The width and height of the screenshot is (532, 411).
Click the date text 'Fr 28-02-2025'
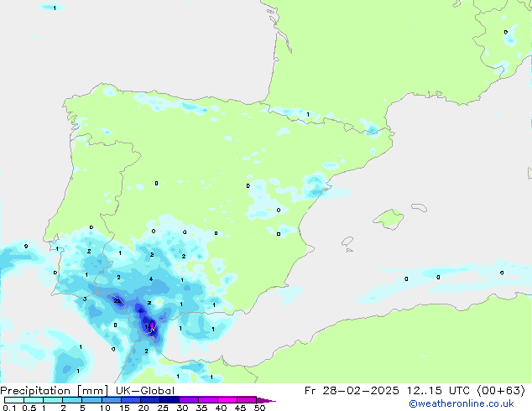pos(352,391)
